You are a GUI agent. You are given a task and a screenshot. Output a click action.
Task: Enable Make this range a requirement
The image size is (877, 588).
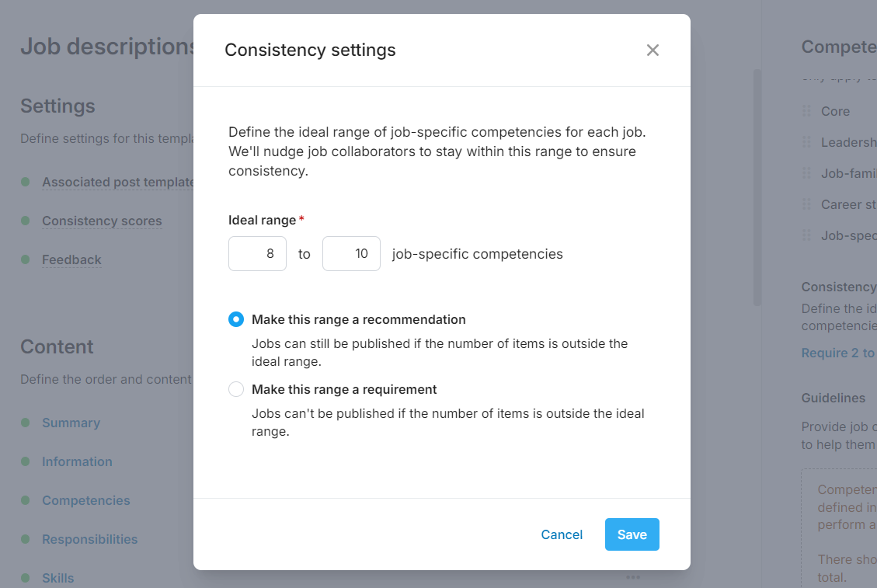(x=235, y=388)
